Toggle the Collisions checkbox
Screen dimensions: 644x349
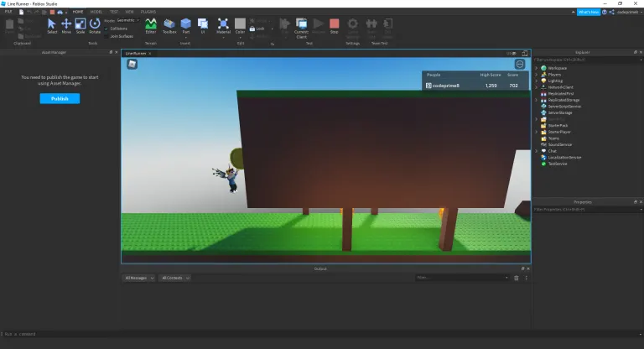[x=106, y=29]
